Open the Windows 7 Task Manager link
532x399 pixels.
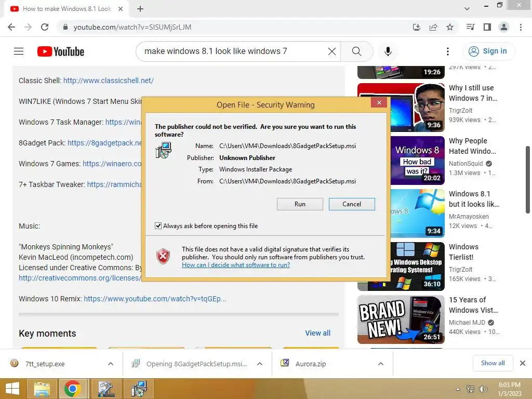pyautogui.click(x=123, y=122)
